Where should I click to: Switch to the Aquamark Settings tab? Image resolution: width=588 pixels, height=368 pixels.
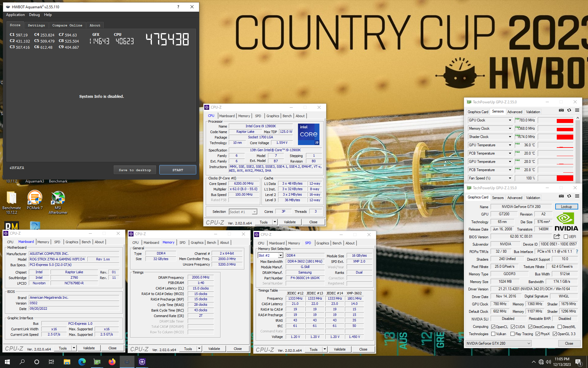(36, 25)
